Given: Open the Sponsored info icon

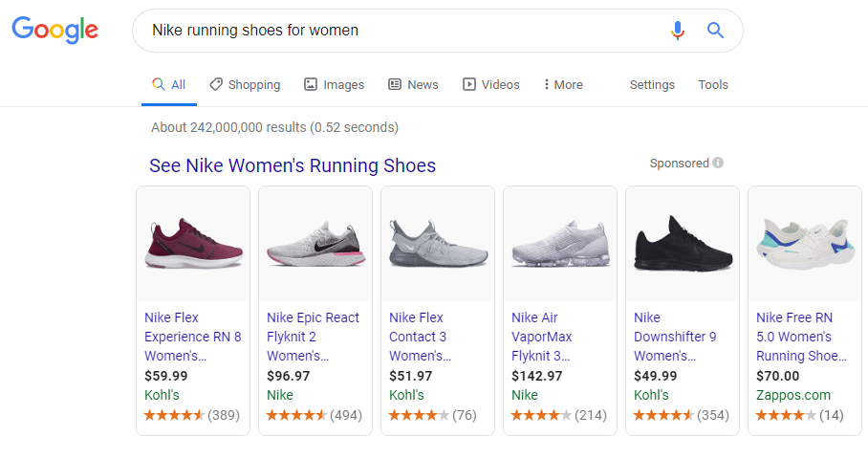Looking at the screenshot, I should pos(718,164).
